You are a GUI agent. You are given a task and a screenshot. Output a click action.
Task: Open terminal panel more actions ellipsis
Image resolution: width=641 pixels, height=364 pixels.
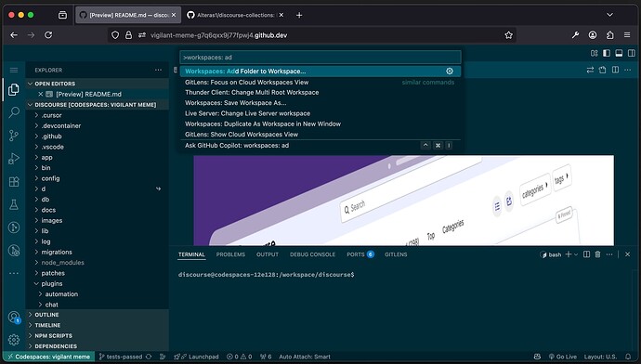(609, 254)
